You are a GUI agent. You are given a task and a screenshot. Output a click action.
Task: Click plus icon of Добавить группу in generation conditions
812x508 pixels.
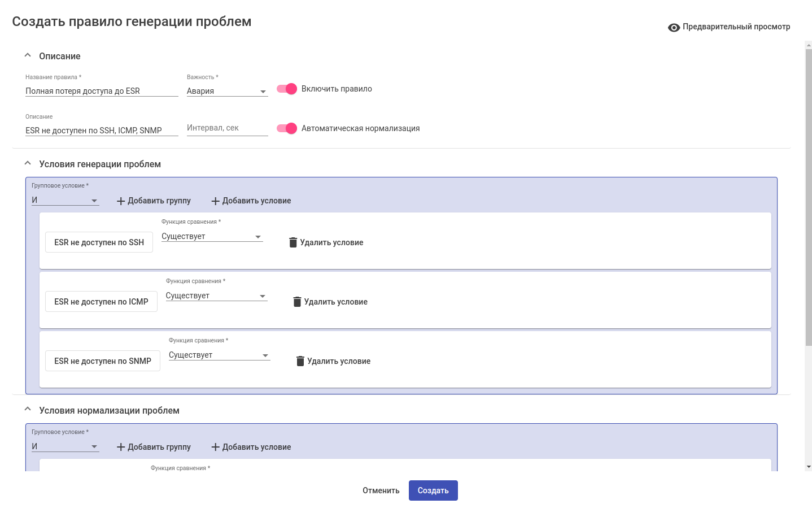point(121,201)
